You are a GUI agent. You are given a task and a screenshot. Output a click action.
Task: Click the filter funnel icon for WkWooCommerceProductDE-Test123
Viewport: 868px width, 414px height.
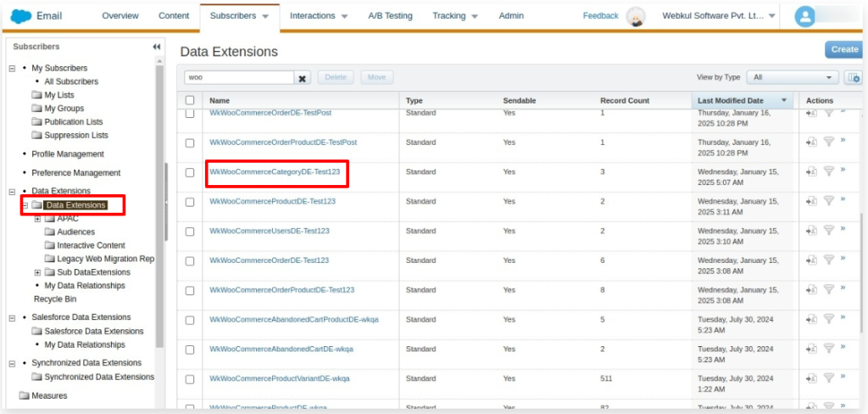[828, 201]
